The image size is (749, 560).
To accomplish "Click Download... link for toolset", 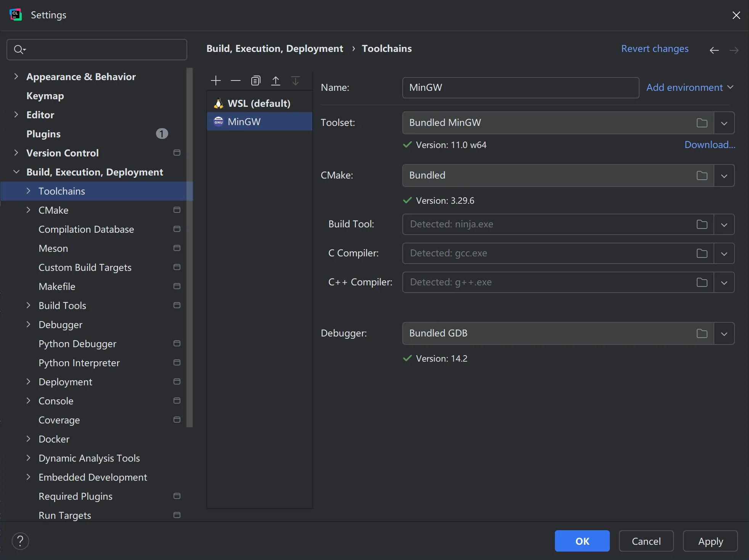I will 710,145.
